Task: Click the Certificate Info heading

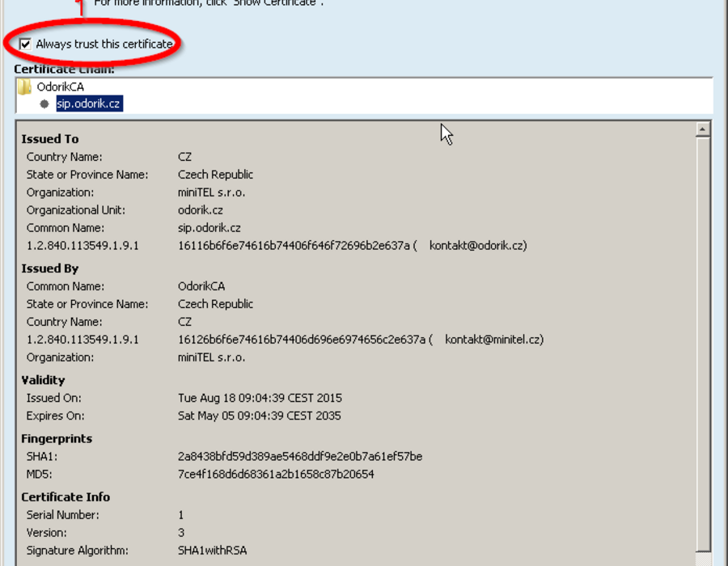Action: (x=66, y=497)
